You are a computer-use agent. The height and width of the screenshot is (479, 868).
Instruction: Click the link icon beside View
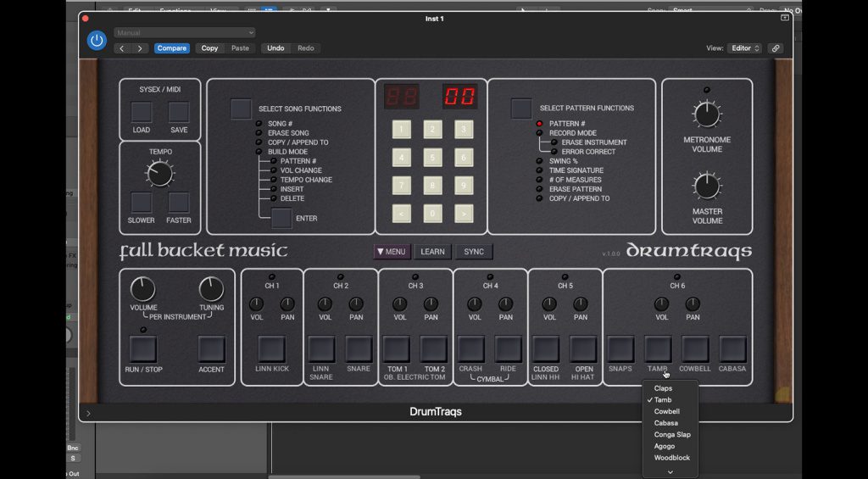pyautogui.click(x=776, y=48)
